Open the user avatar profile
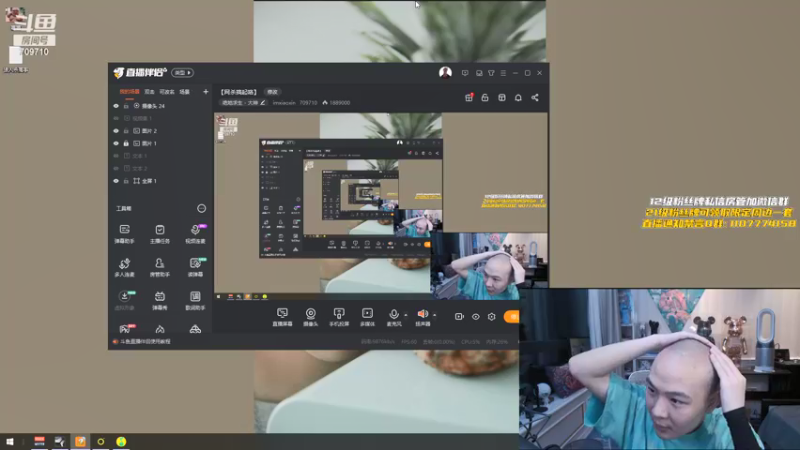The image size is (800, 450). click(445, 72)
